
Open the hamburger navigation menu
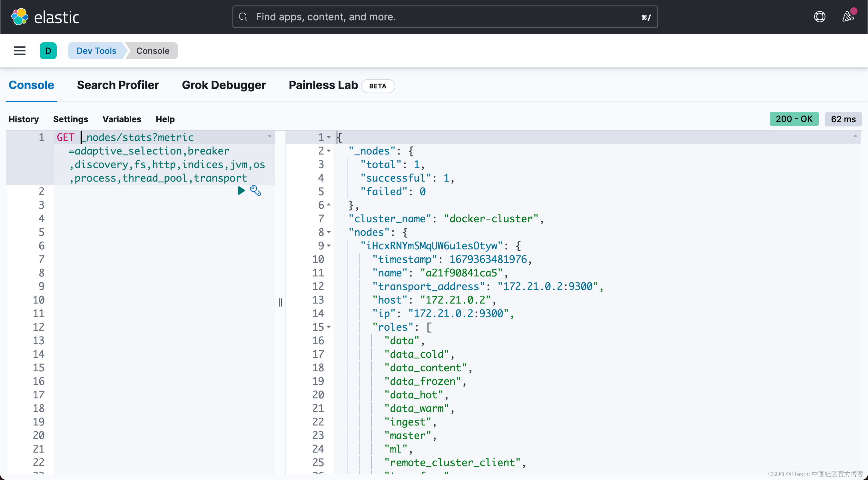tap(20, 51)
